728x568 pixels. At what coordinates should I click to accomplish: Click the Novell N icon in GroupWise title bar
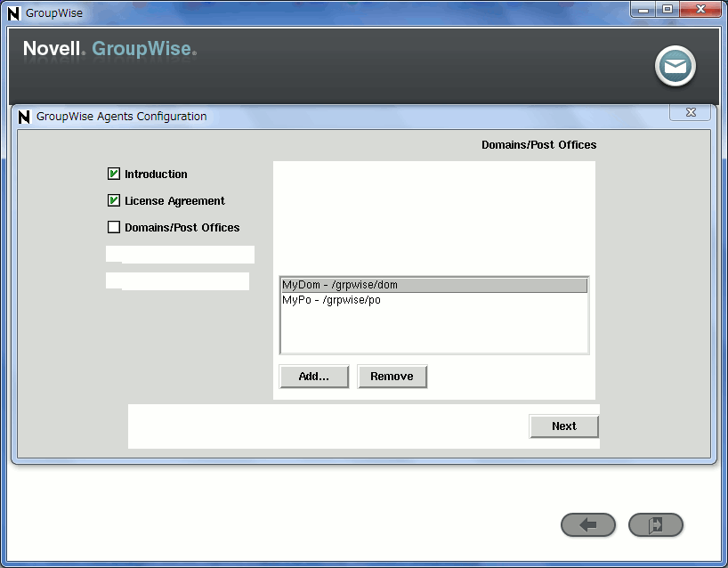tap(14, 13)
